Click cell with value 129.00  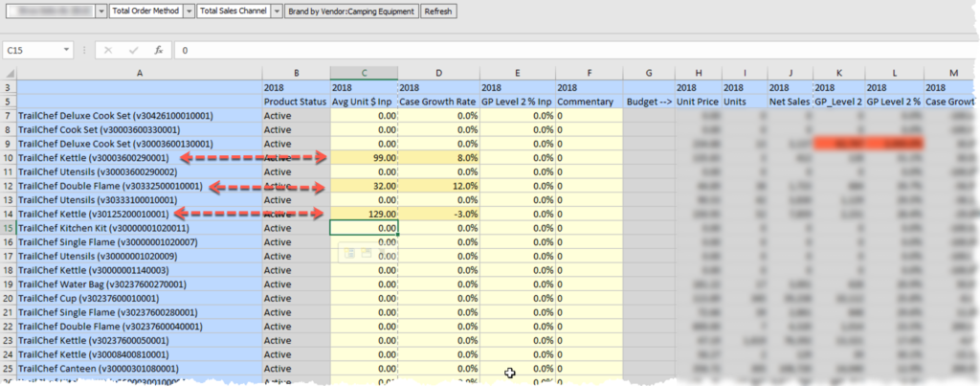(364, 214)
